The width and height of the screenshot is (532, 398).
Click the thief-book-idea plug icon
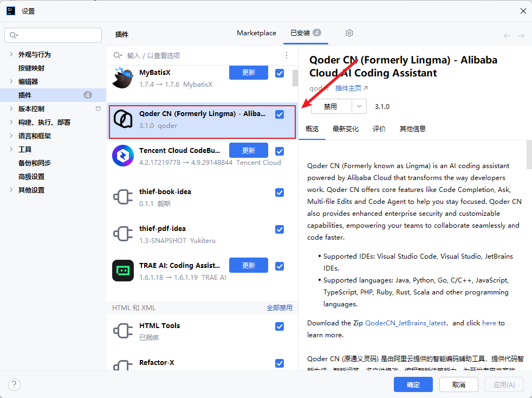coord(123,197)
